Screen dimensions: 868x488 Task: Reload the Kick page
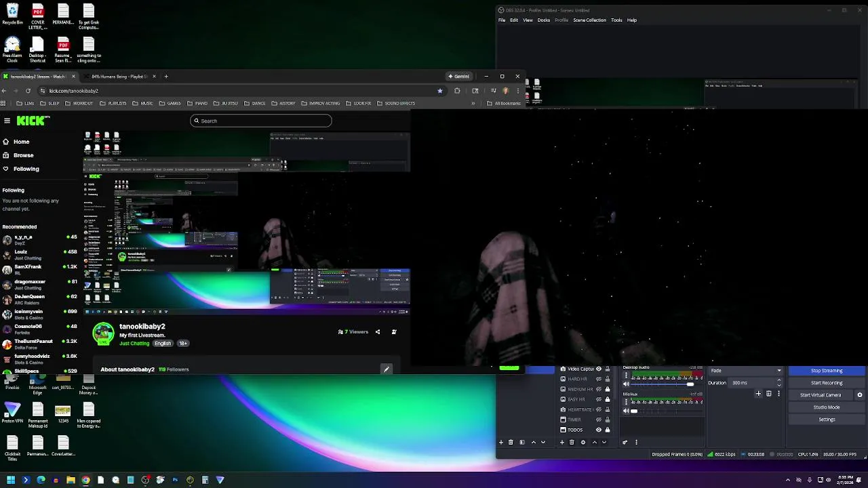(28, 91)
